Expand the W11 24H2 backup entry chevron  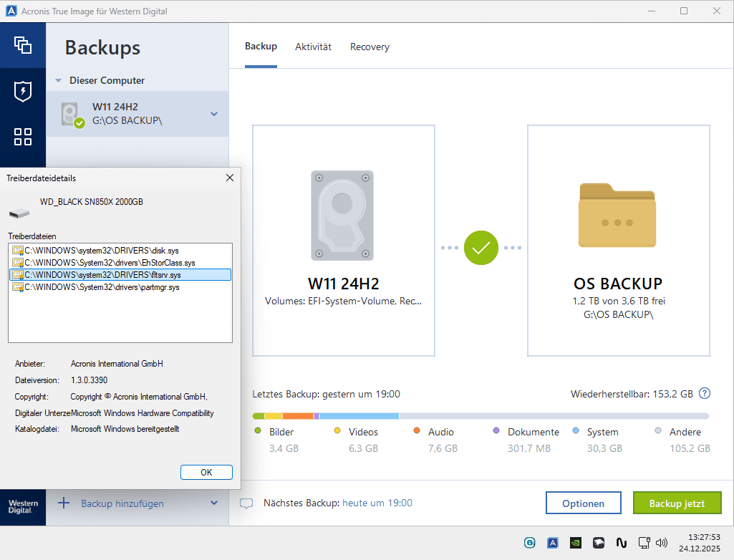(214, 114)
